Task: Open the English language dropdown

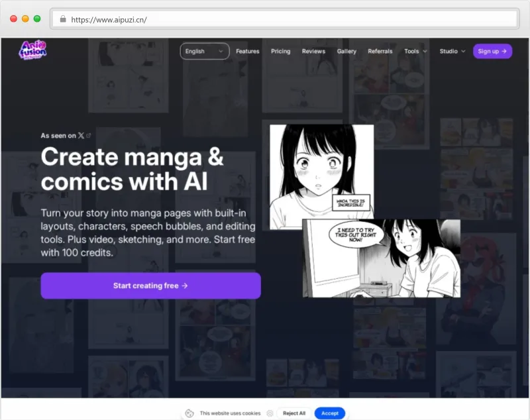Action: (205, 52)
